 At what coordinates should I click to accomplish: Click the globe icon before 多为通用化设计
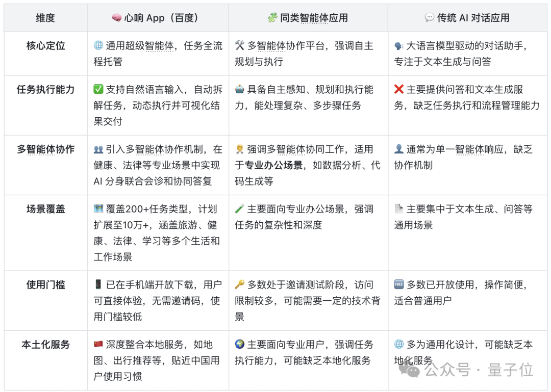(x=399, y=344)
